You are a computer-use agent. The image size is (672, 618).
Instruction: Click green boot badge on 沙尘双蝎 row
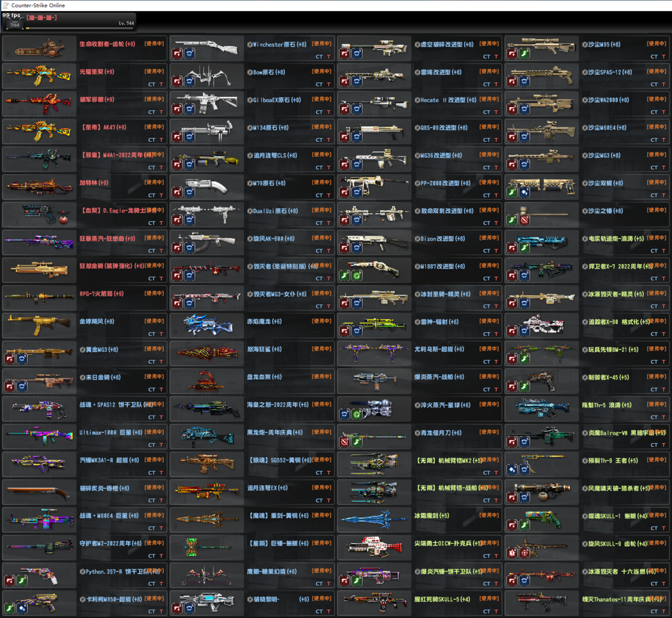click(512, 192)
